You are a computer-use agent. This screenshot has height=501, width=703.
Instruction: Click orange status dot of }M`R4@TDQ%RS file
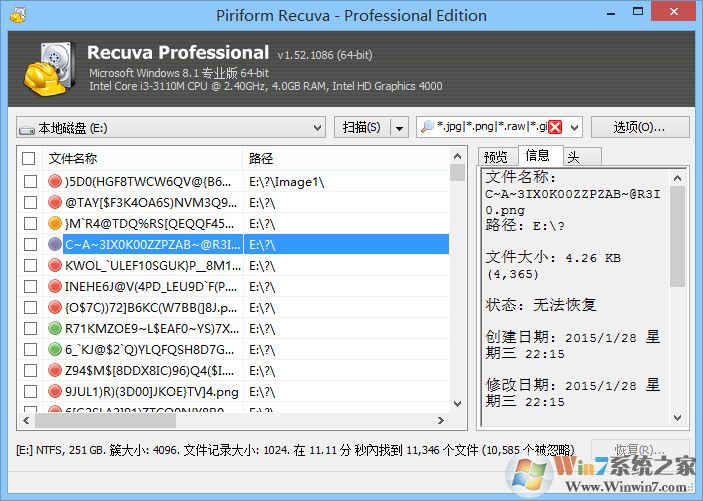pos(55,223)
